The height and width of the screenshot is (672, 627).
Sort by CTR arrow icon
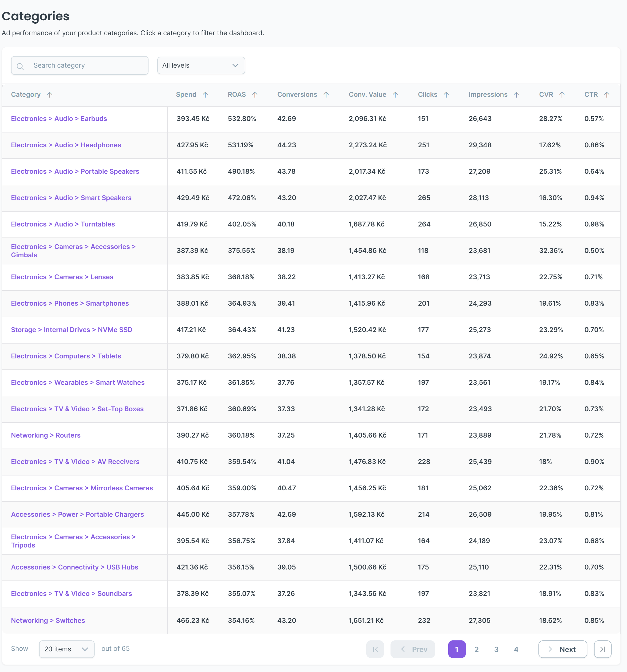pos(607,95)
